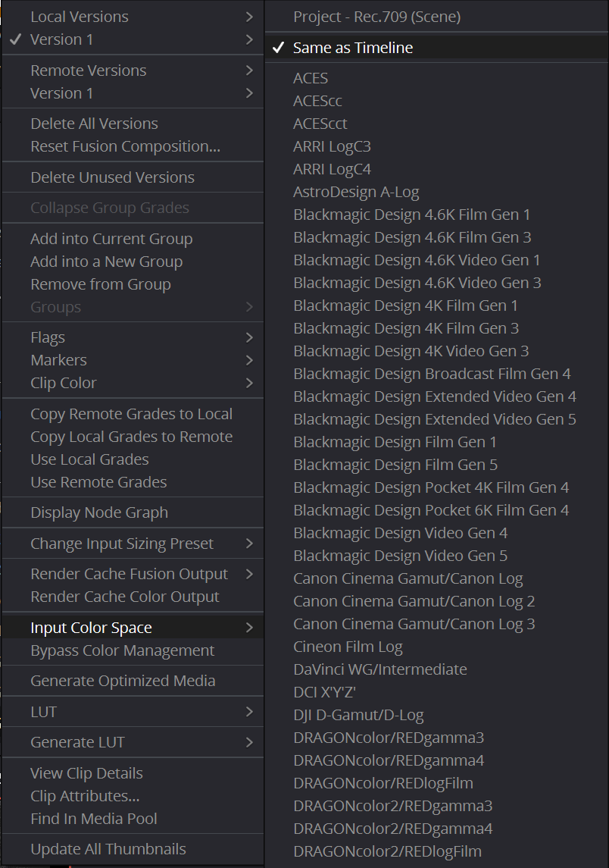The width and height of the screenshot is (609, 868).
Task: Expand the Generate LUT submenu
Action: [133, 742]
